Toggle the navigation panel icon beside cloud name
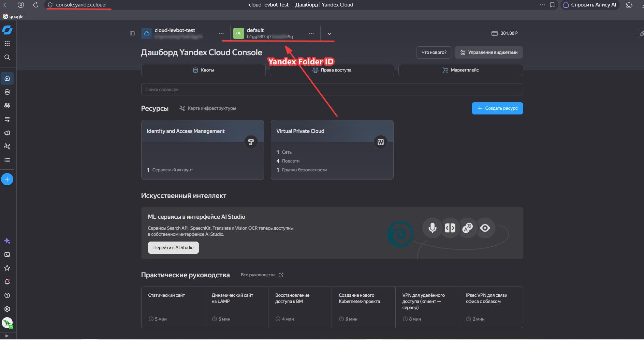 click(x=132, y=33)
